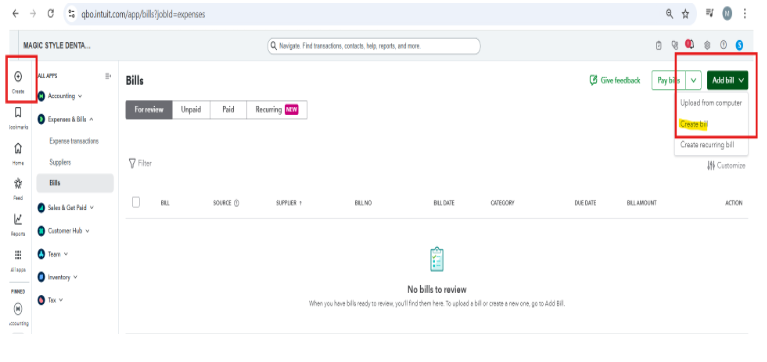Click the MAGIC STYLE DENTA company name
The width and height of the screenshot is (767, 362).
[57, 45]
